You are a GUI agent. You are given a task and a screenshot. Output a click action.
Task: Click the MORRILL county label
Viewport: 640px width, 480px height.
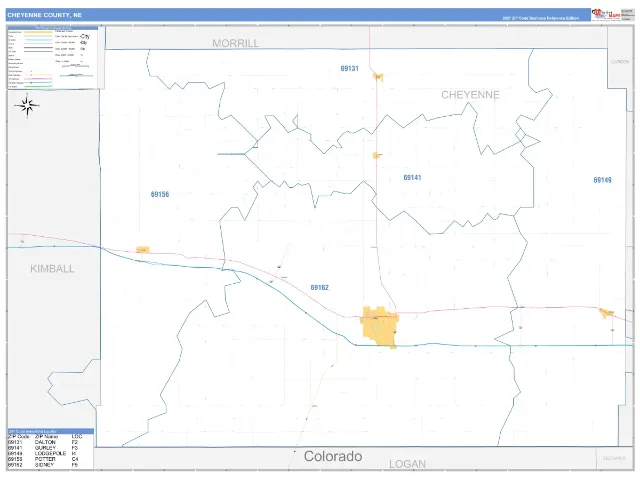236,43
